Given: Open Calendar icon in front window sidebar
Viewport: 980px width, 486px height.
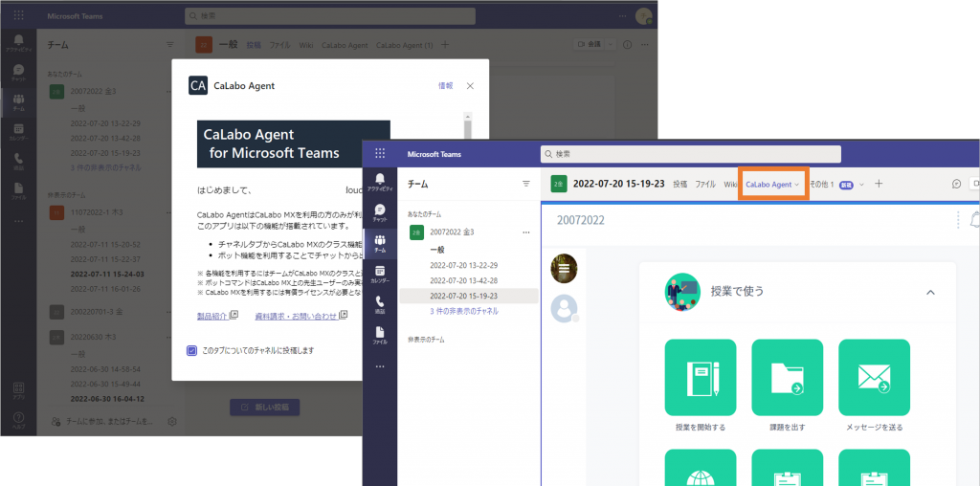Looking at the screenshot, I should coord(380,274).
